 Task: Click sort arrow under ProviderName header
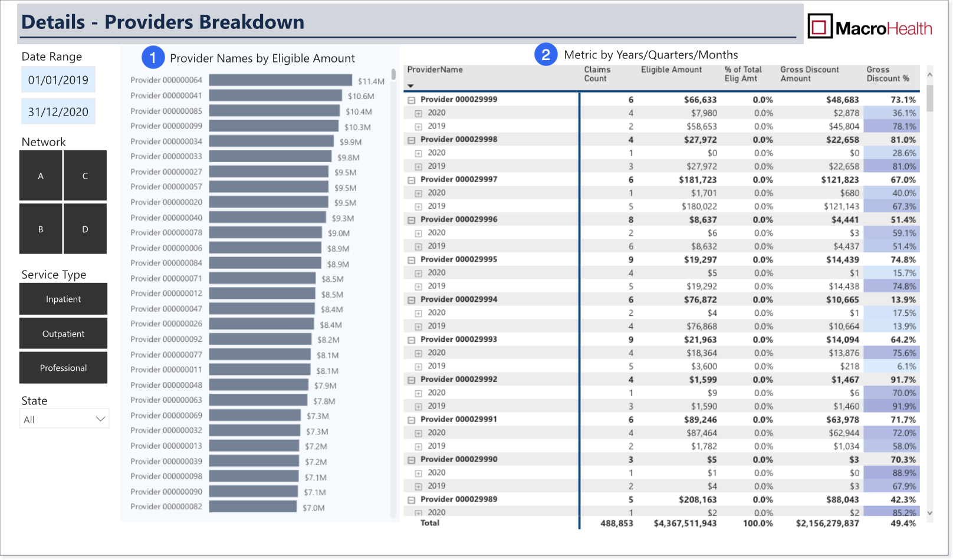(x=410, y=86)
